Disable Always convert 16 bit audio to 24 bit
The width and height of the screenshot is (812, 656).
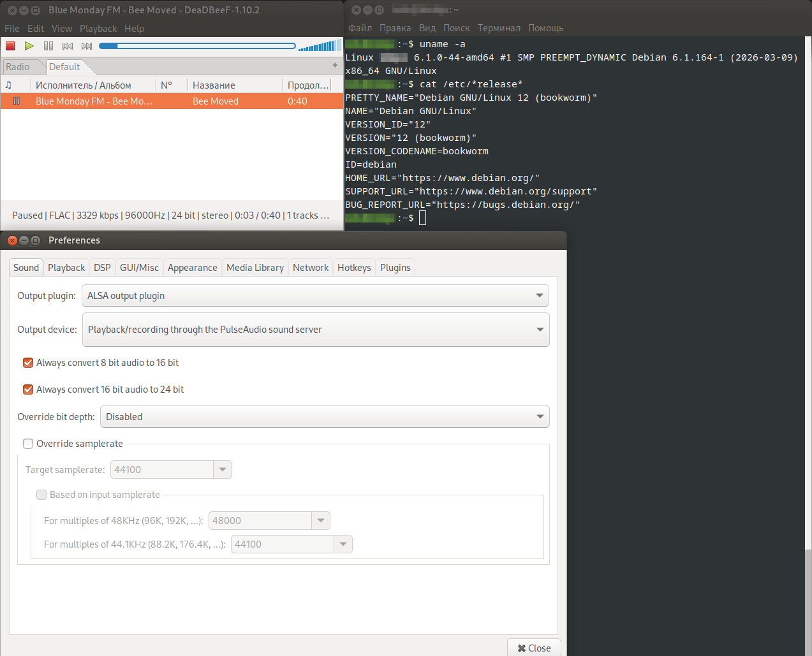(28, 390)
